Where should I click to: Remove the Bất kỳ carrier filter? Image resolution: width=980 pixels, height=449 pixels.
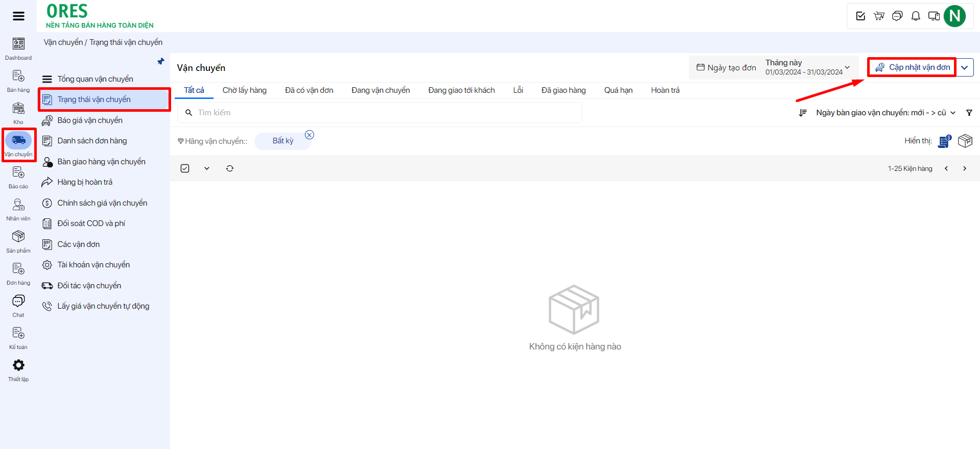(309, 135)
